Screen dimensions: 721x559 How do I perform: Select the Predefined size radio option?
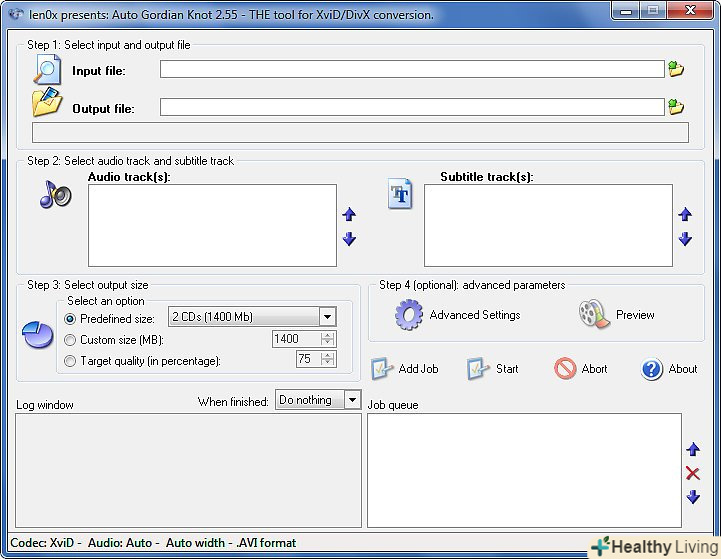coord(70,318)
